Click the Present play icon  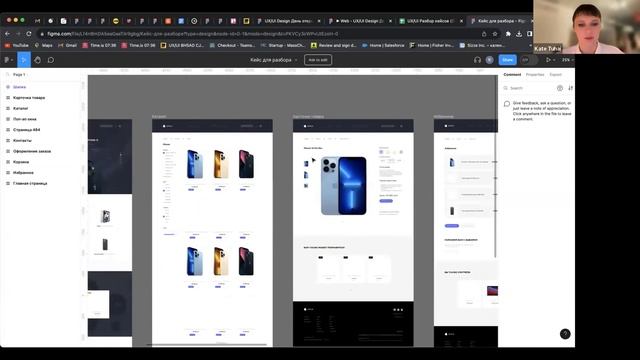[549, 60]
